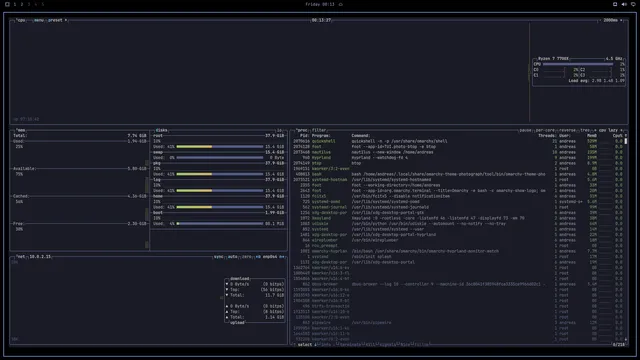The height and width of the screenshot is (360, 640).
Task: Click the net IP address 10.0.2.15
Action: click(x=40, y=257)
